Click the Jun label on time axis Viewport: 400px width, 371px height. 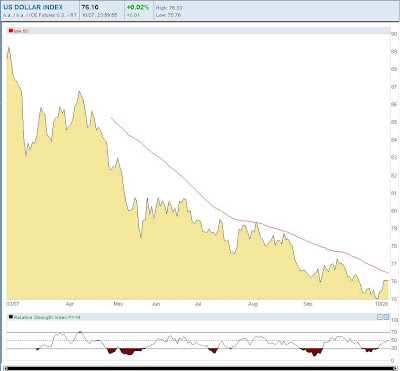(156, 304)
